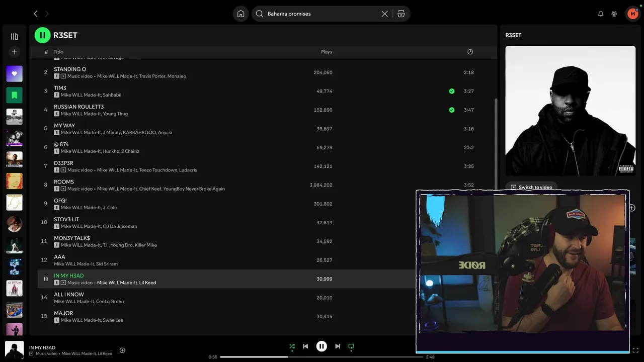Clear the search field with X
The height and width of the screenshot is (362, 644).
tap(385, 14)
